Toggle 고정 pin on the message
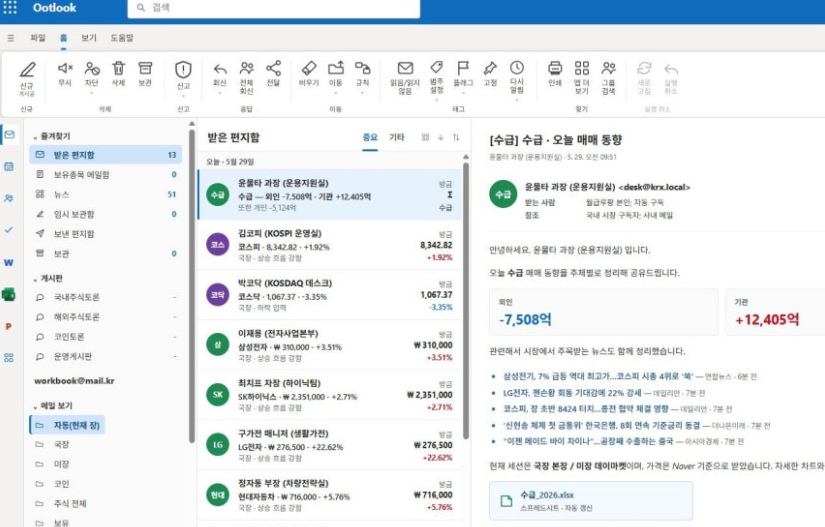The image size is (825, 527). [x=490, y=68]
